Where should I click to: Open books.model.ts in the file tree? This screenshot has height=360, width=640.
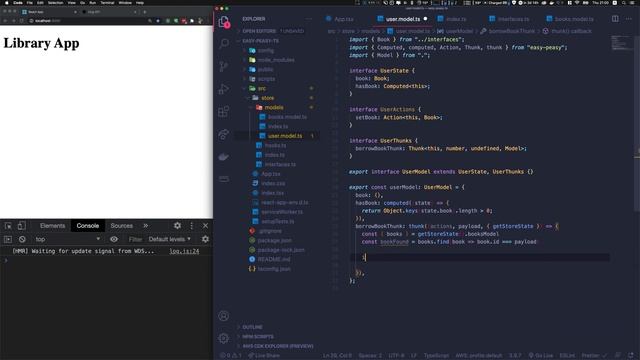(x=287, y=117)
